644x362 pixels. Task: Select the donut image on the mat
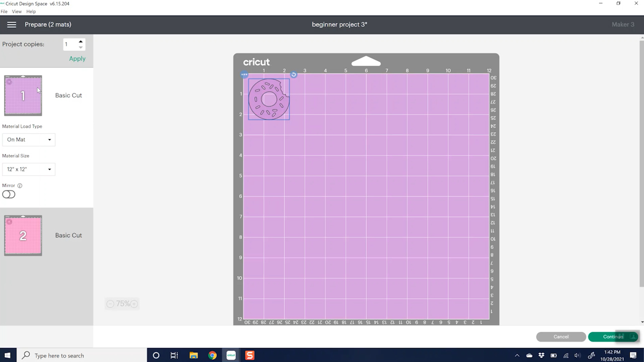pyautogui.click(x=269, y=99)
